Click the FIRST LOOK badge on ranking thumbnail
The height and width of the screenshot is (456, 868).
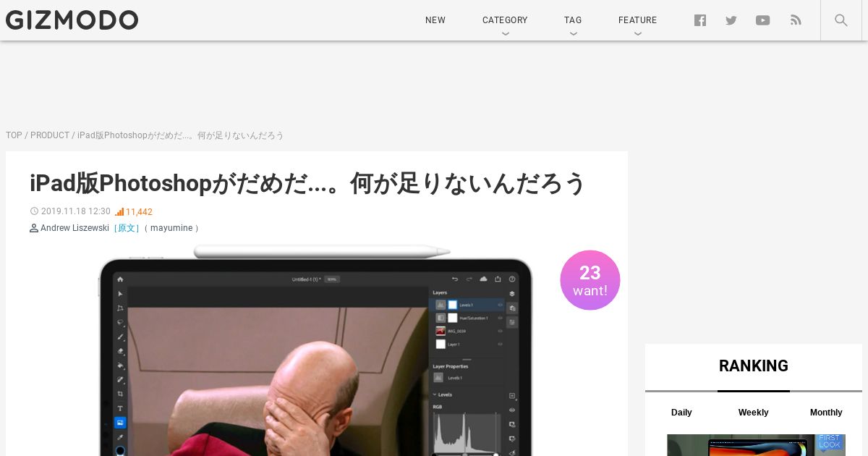click(830, 442)
